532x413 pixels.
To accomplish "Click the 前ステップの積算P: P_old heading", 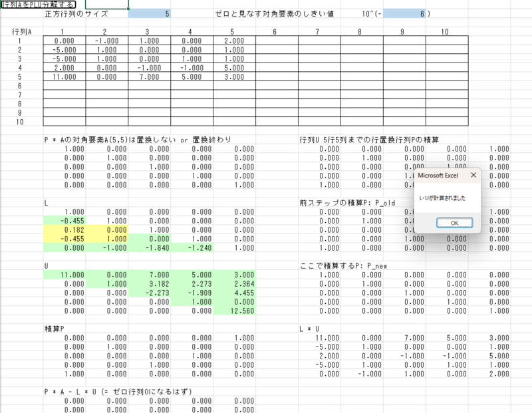I will pos(346,201).
